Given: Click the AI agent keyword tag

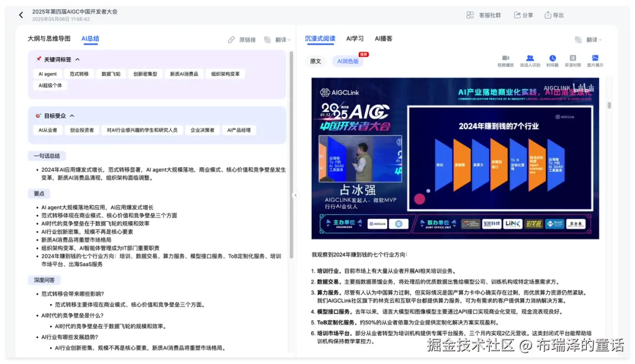Looking at the screenshot, I should point(48,74).
